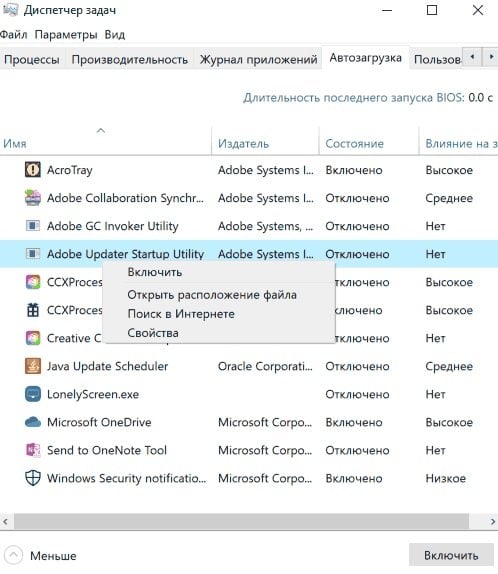Select the Java Update Scheduler icon
This screenshot has height=574, width=498.
pyautogui.click(x=33, y=366)
